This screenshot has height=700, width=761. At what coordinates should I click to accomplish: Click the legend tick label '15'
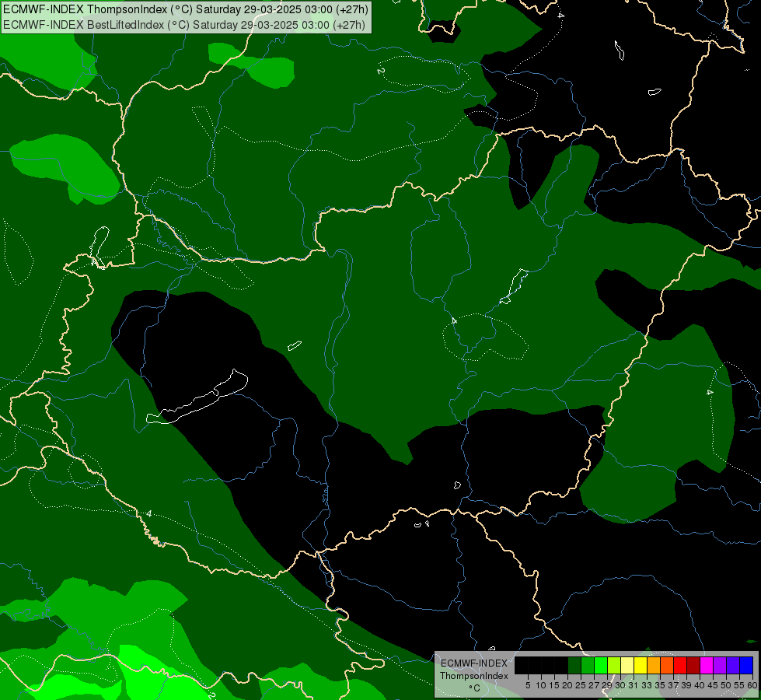click(x=554, y=685)
